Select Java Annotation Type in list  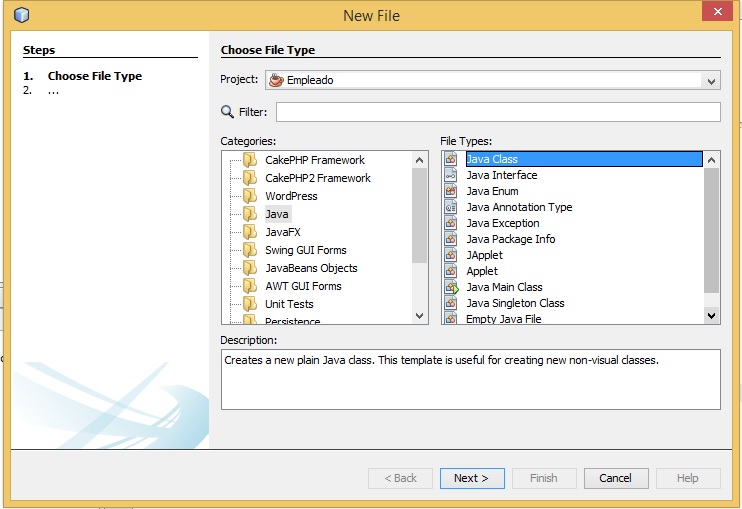coord(519,207)
